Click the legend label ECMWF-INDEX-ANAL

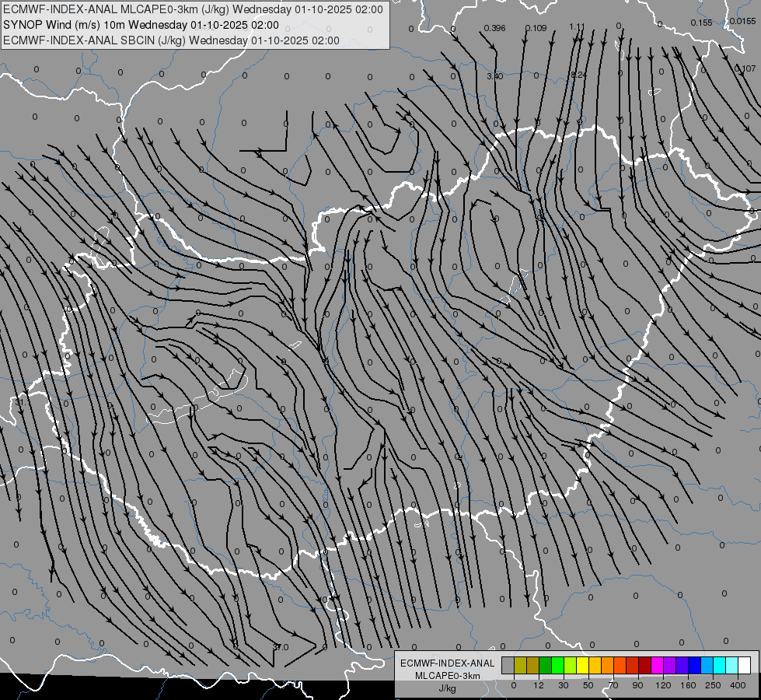click(448, 663)
